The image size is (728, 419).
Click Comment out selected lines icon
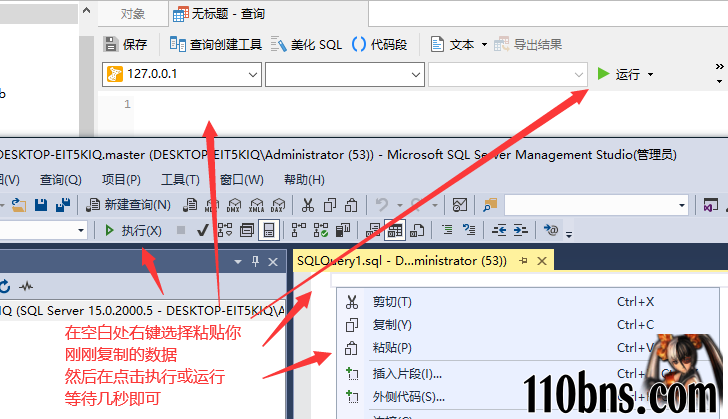click(447, 230)
